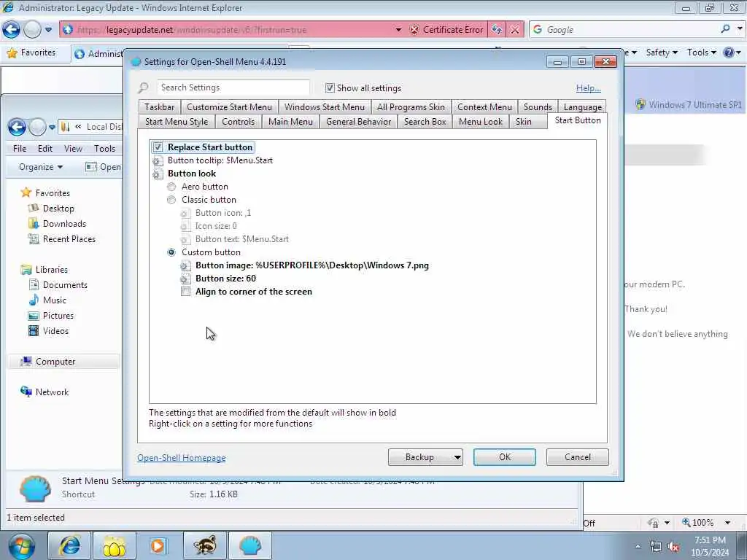Screen dimensions: 747x560
Task: Click the Windows Start orb on taskbar
Action: tap(21, 545)
